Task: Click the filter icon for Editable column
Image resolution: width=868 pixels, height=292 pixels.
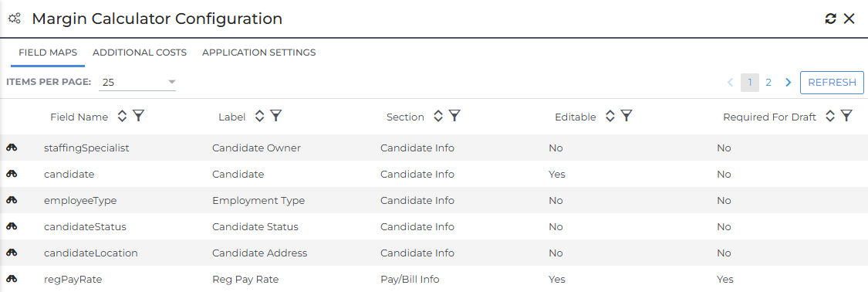Action: pyautogui.click(x=626, y=116)
